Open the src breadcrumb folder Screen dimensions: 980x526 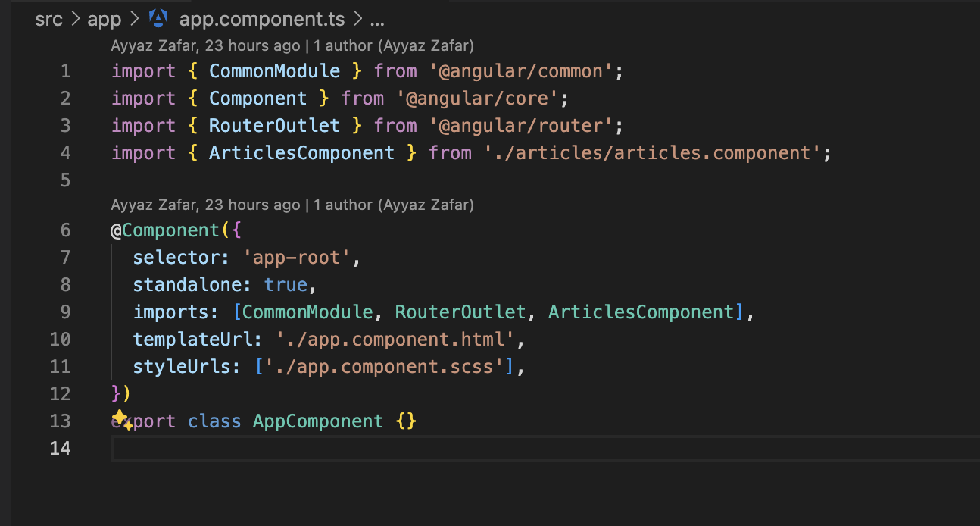pos(49,19)
